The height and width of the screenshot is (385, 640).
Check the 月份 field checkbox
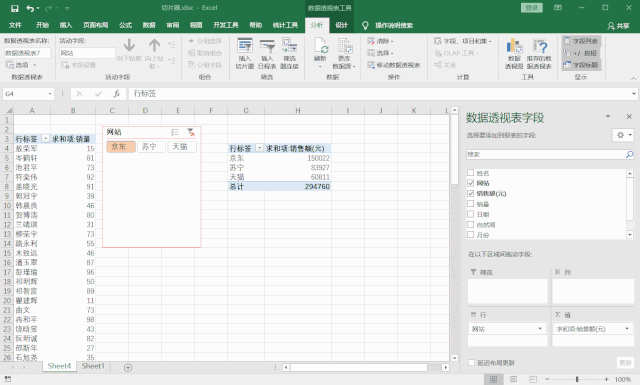click(471, 234)
